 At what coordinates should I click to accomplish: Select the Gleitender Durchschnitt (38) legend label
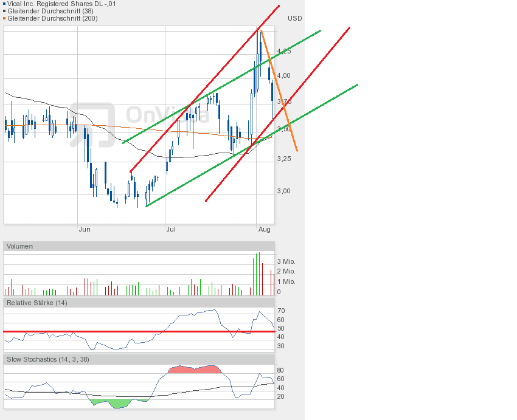[50, 11]
